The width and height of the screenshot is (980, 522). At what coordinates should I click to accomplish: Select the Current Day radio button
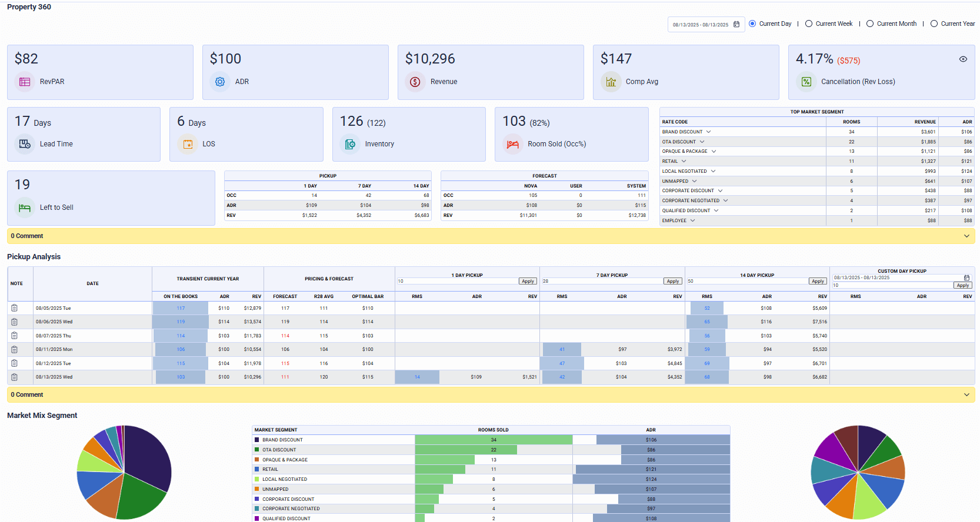[x=752, y=24]
